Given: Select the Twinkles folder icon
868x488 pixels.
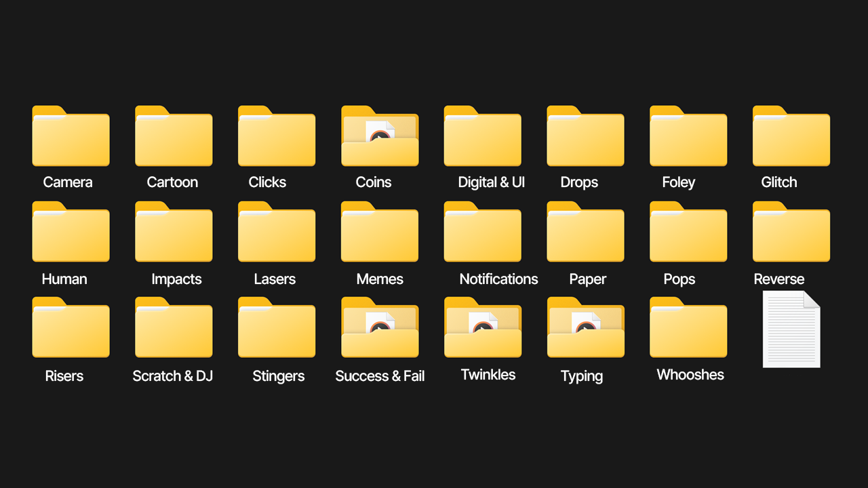Looking at the screenshot, I should [x=483, y=327].
